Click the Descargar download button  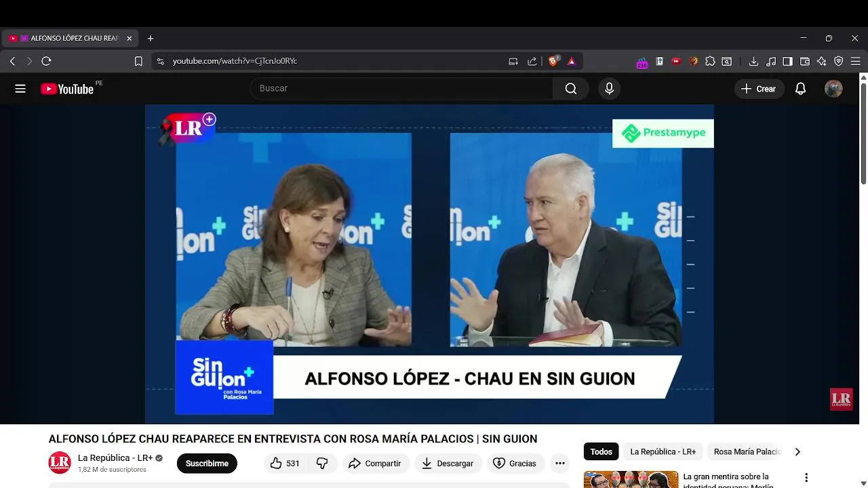[x=448, y=464]
